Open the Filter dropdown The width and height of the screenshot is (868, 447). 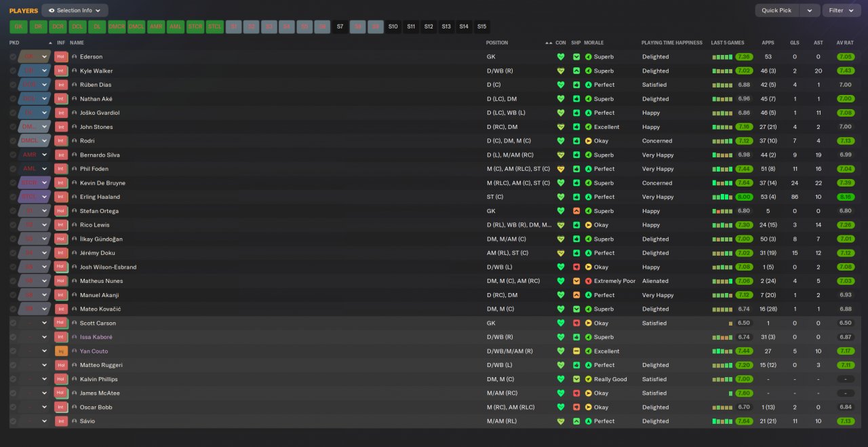pos(841,10)
